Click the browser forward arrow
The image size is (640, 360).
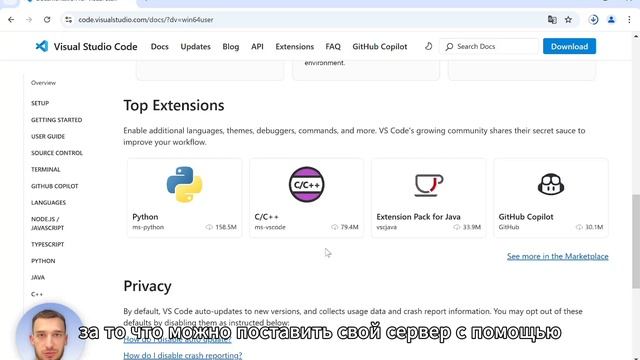point(29,20)
